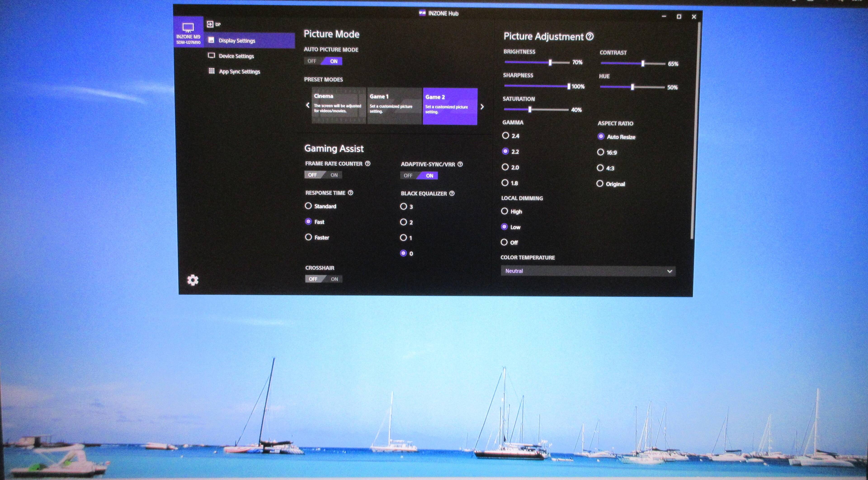The image size is (868, 480).
Task: Adjust the Brightness slider
Action: pyautogui.click(x=550, y=62)
